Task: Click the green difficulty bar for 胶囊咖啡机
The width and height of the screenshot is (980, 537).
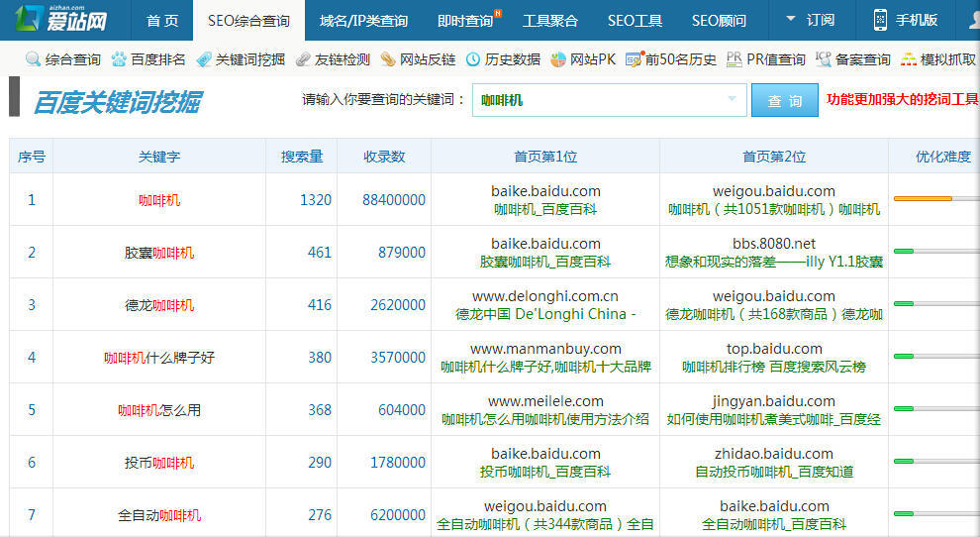Action: point(903,252)
